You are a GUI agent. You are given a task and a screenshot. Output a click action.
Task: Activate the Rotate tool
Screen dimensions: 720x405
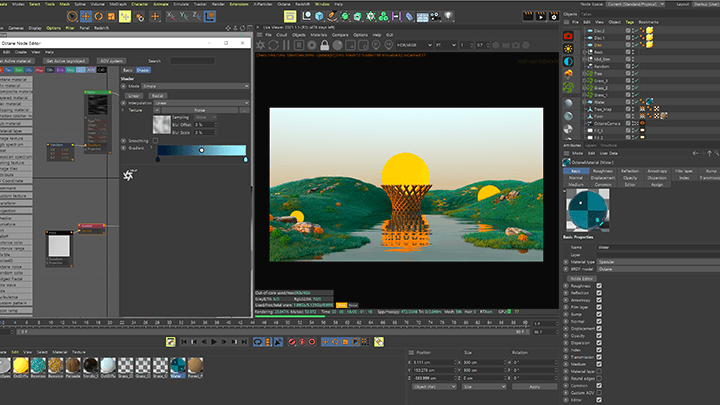(99, 17)
